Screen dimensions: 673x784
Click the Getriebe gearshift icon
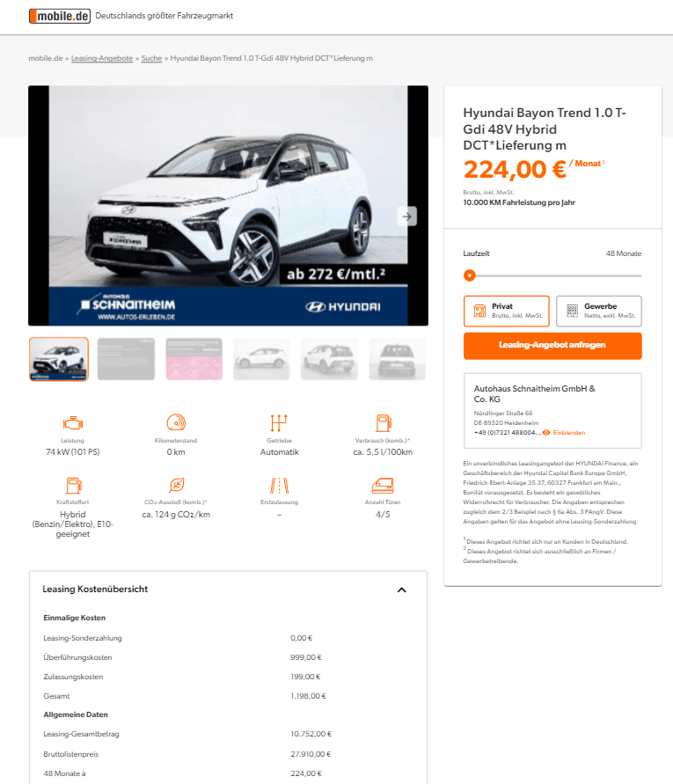point(279,422)
